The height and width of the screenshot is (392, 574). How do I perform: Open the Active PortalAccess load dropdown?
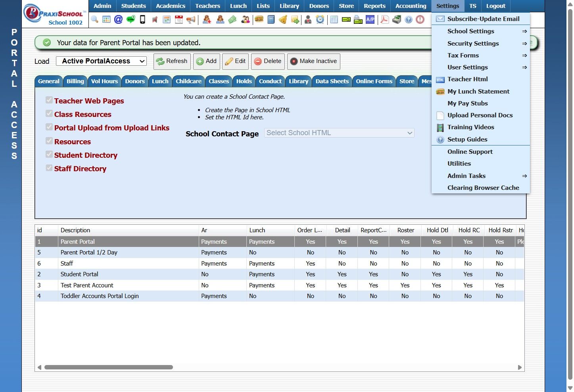click(102, 61)
